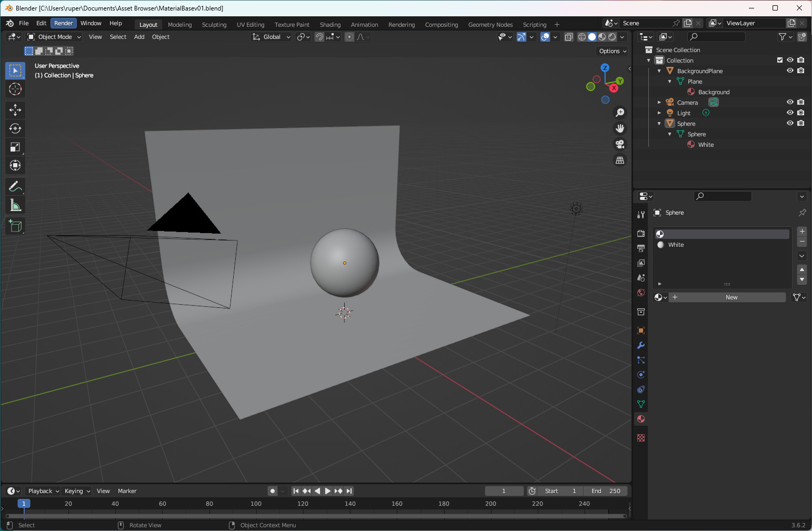Open Object Mode dropdown
This screenshot has width=812, height=531.
(x=54, y=37)
